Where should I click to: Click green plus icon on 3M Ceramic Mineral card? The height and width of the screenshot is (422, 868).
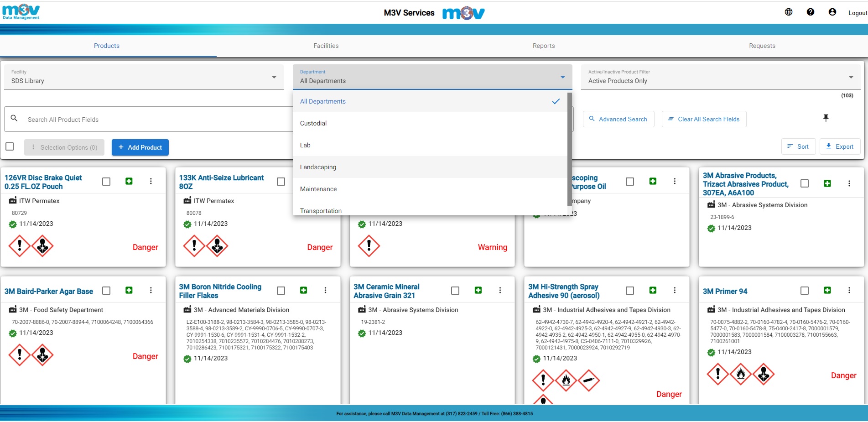478,290
